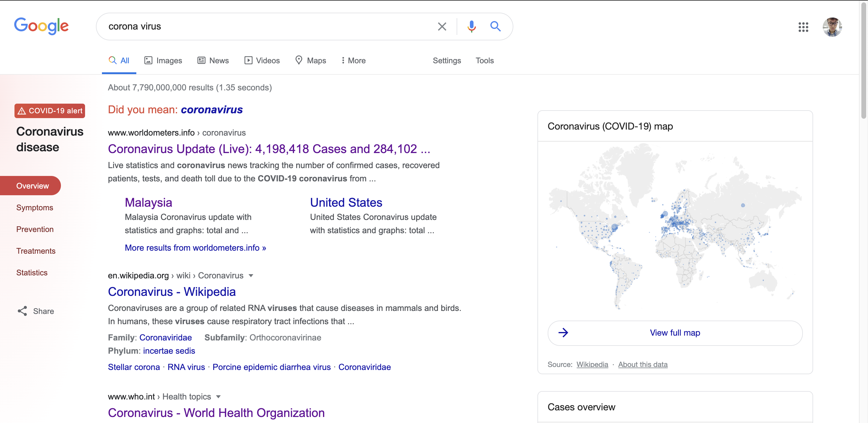Clear the search box with the X icon
The width and height of the screenshot is (868, 423).
(442, 26)
